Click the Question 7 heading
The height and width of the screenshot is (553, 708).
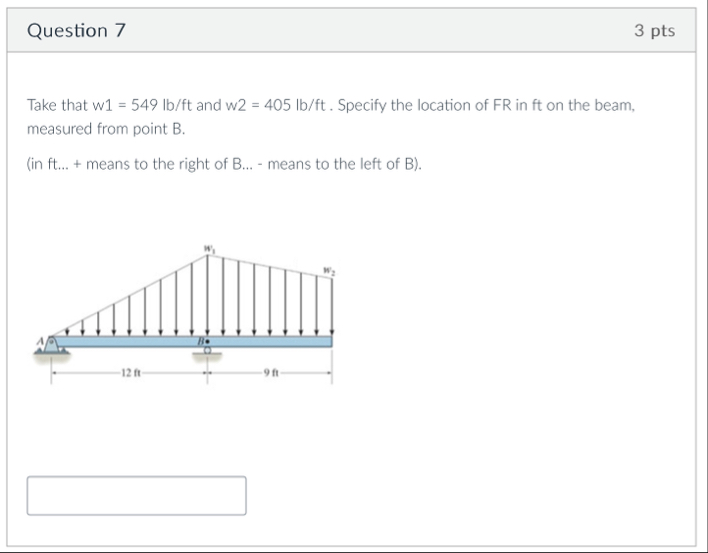click(76, 30)
